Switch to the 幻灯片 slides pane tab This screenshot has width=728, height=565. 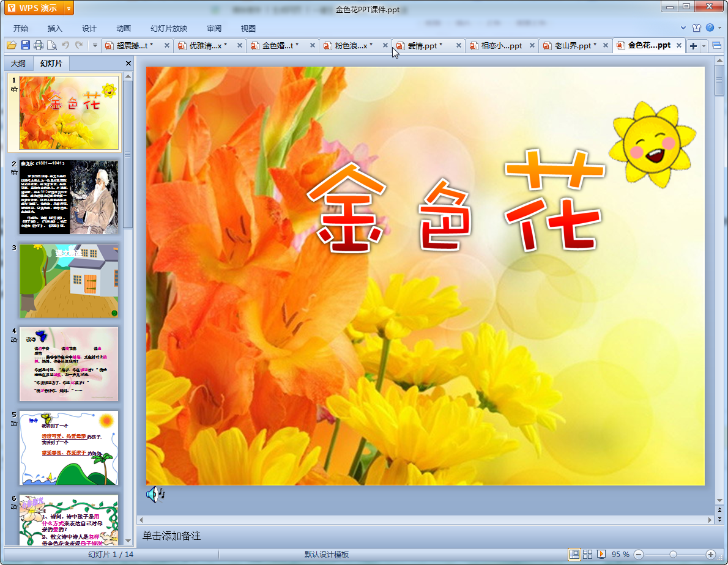[51, 63]
